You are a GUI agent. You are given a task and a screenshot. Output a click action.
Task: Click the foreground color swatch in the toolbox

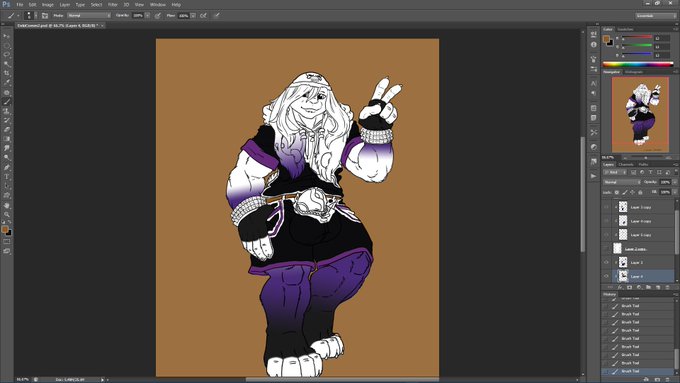pos(5,229)
